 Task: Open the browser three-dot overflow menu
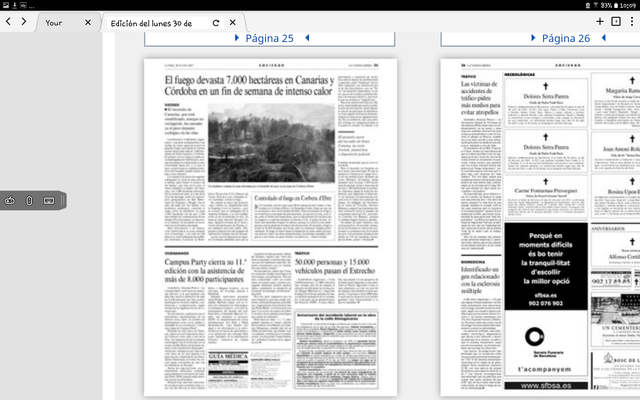[x=632, y=21]
